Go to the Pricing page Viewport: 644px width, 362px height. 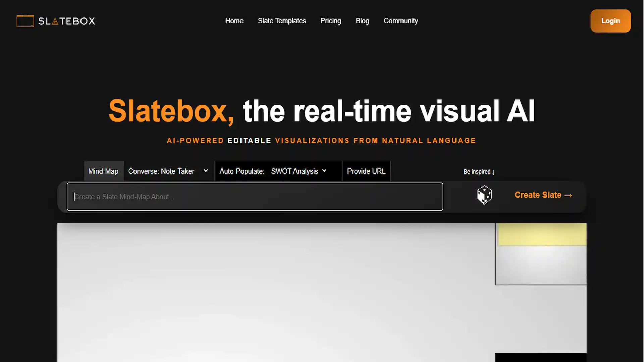331,21
